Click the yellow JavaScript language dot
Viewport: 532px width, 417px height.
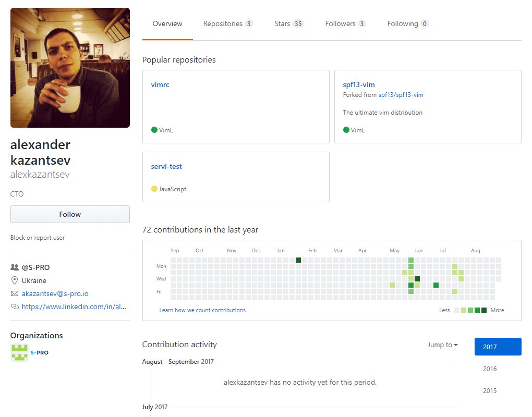(x=154, y=189)
